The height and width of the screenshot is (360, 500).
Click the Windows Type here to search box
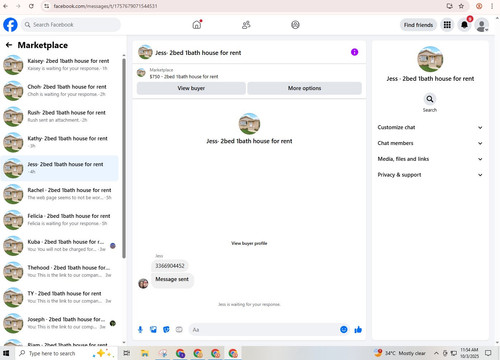[x=65, y=353]
